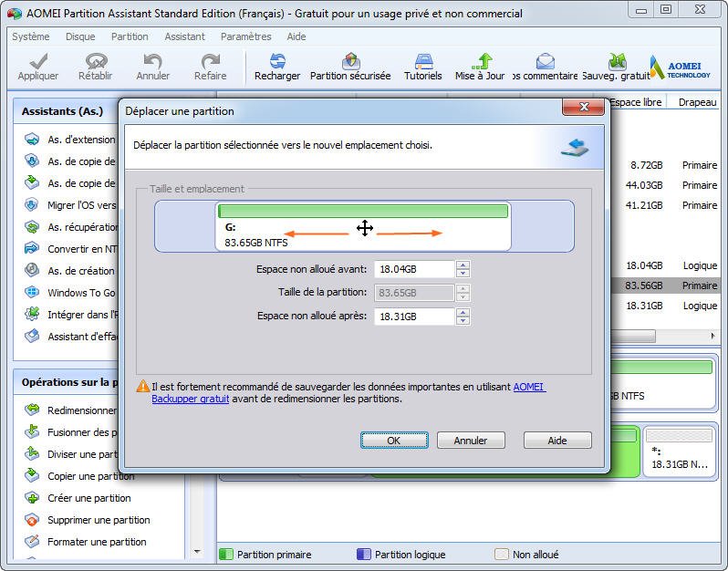Open As. d'extension wizard
The image size is (728, 571).
pos(69,140)
